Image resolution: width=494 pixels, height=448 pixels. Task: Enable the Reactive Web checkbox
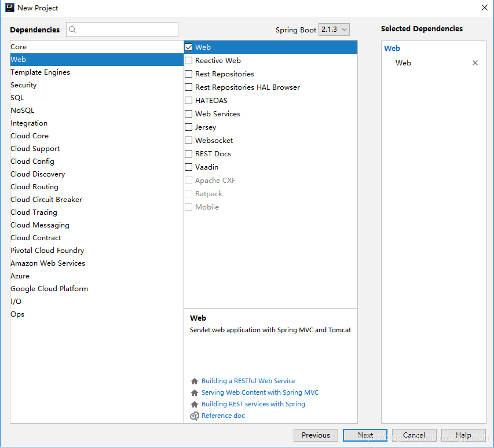pyautogui.click(x=188, y=60)
